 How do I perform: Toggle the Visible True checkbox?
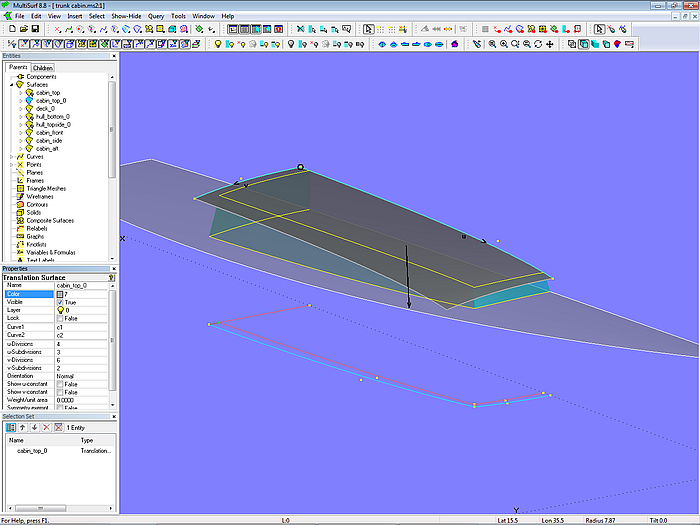[x=60, y=302]
